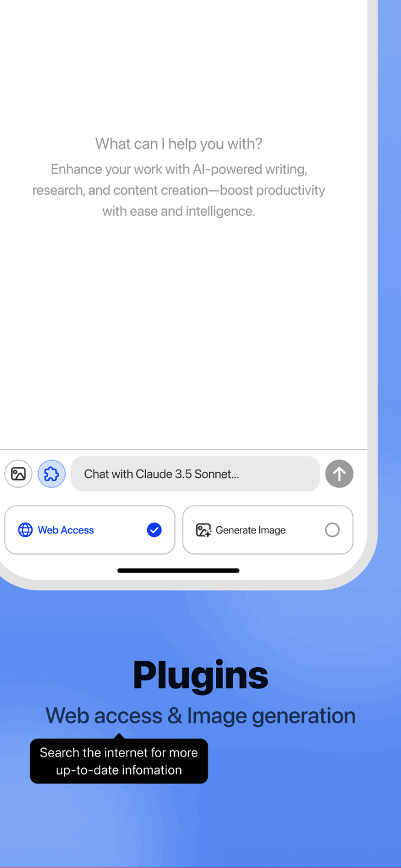
Task: Click the sparkle picture icon beside Generate Image
Action: pos(203,530)
